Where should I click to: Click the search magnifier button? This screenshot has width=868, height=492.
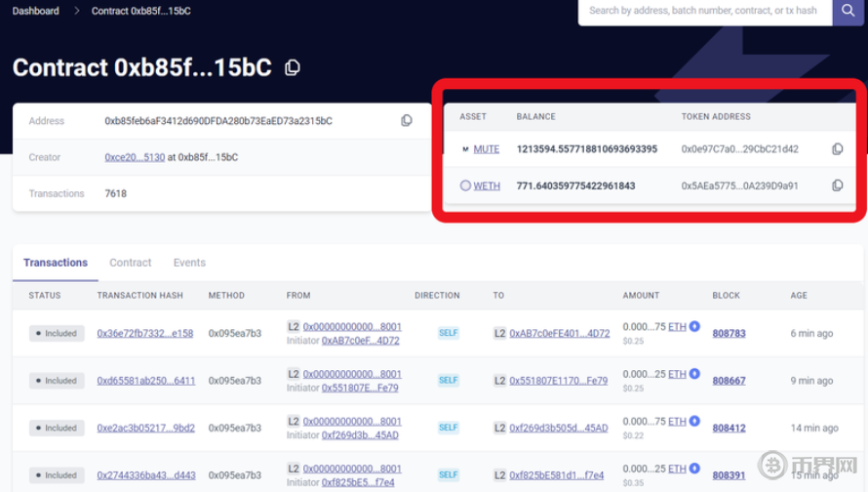coord(845,12)
